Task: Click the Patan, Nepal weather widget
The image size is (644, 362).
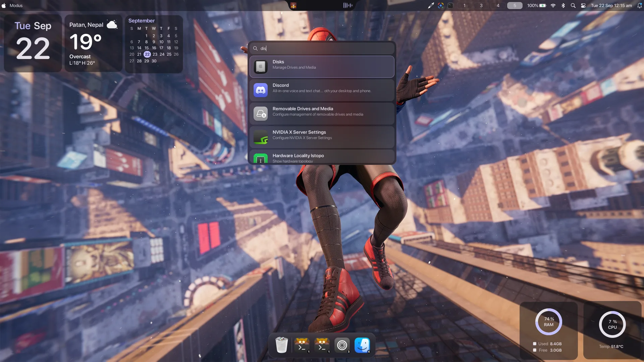Action: click(x=93, y=43)
